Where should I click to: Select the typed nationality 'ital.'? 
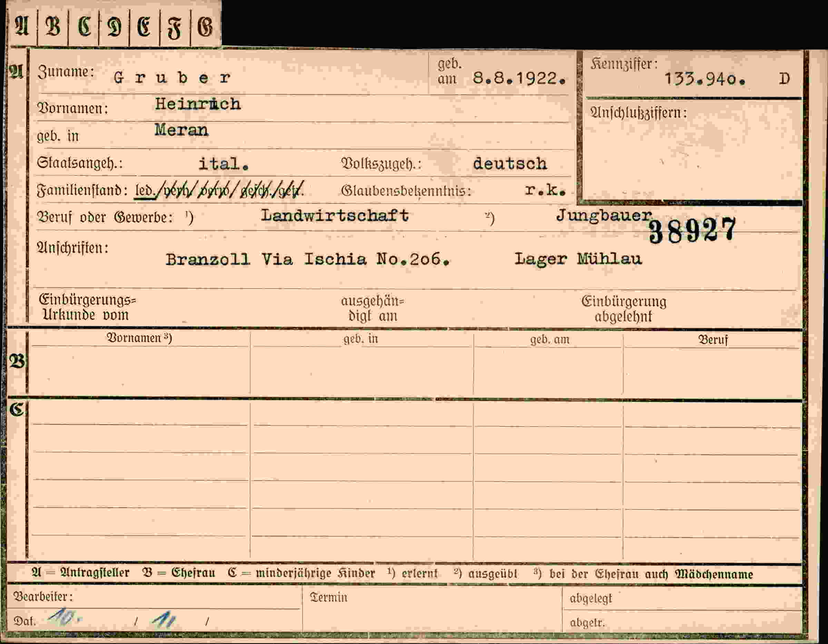coord(224,164)
